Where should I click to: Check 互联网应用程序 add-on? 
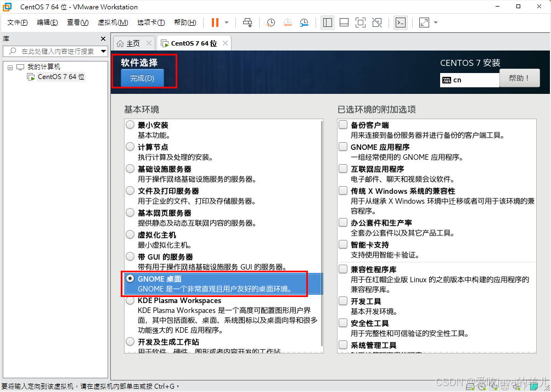pyautogui.click(x=343, y=169)
